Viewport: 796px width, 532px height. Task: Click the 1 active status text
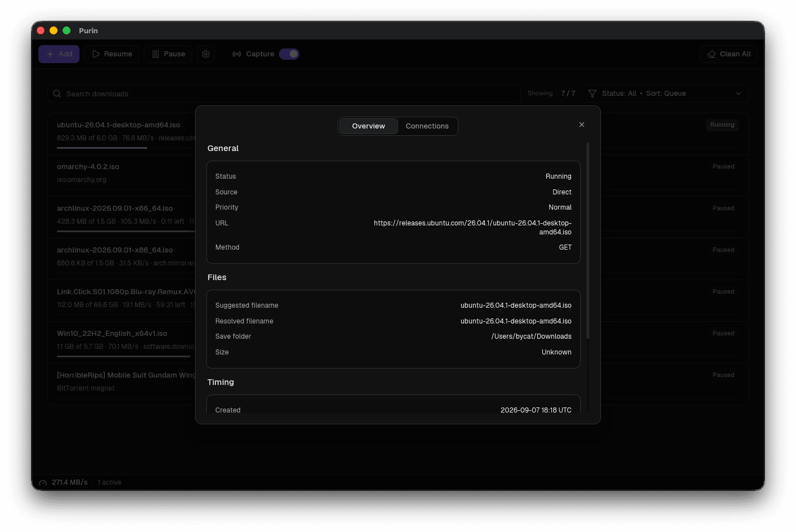pyautogui.click(x=109, y=482)
